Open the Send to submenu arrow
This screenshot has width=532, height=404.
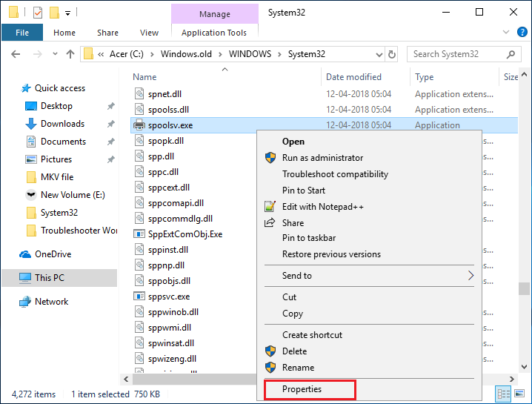point(471,276)
